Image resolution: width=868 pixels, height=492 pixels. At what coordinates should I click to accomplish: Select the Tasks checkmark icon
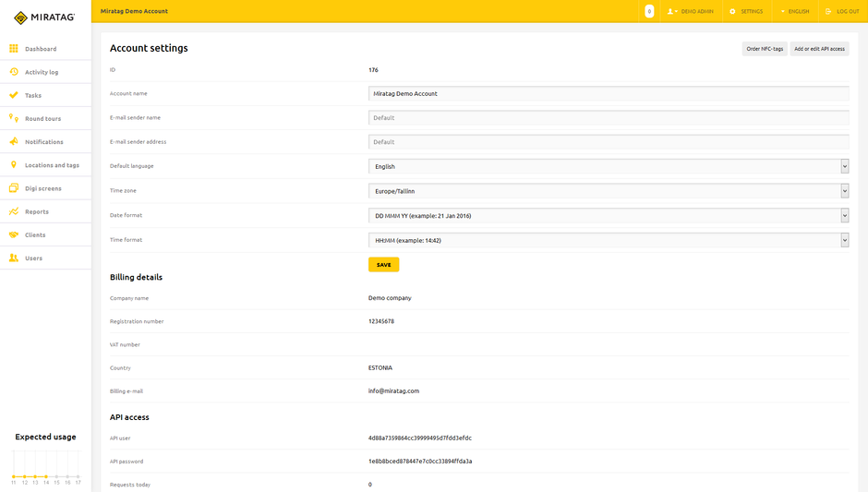(14, 95)
